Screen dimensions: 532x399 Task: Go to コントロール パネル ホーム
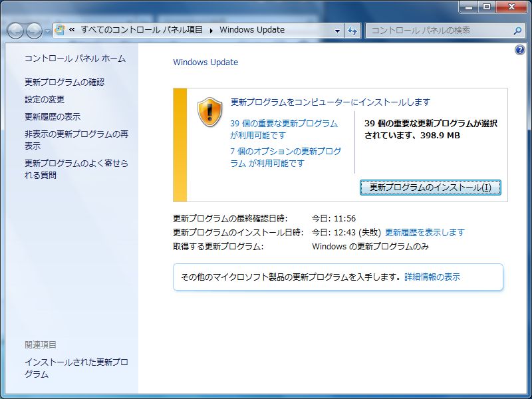coord(75,59)
